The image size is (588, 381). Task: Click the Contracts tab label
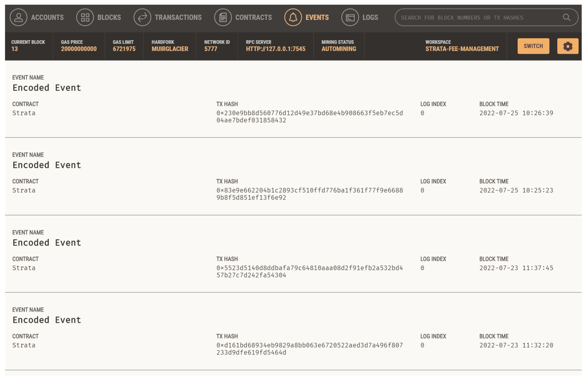[253, 17]
